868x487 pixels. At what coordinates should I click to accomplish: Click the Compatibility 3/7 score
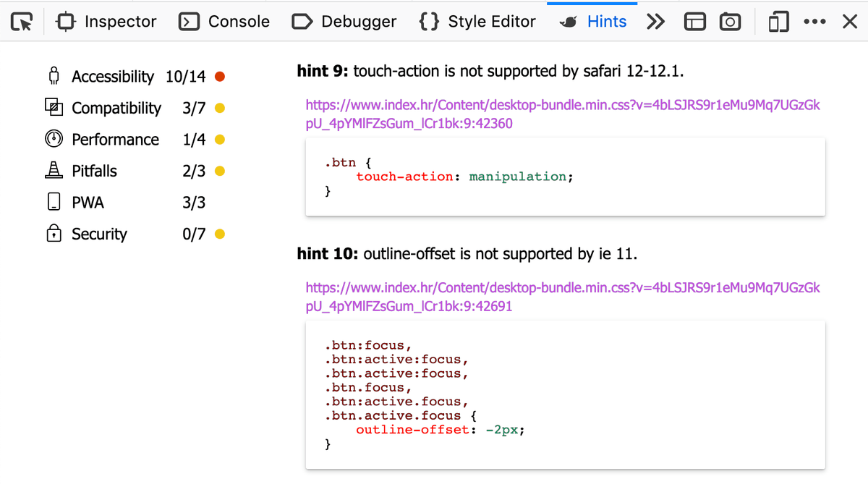tap(195, 108)
